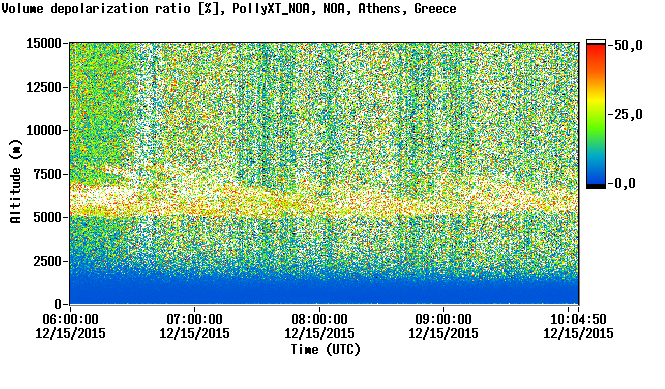Click the 15000 altitude axis label

44,43
